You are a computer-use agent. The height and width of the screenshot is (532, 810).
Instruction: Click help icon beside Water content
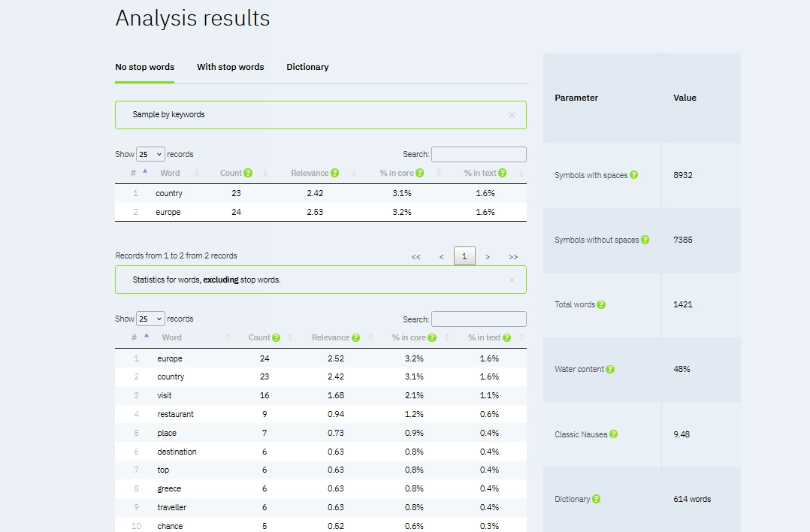pos(610,369)
